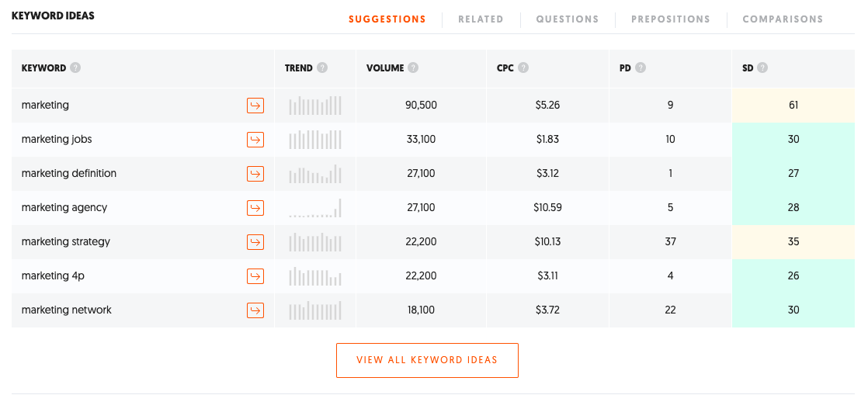Open the VOLUME column help icon
Screen dimensions: 868x395
point(413,68)
